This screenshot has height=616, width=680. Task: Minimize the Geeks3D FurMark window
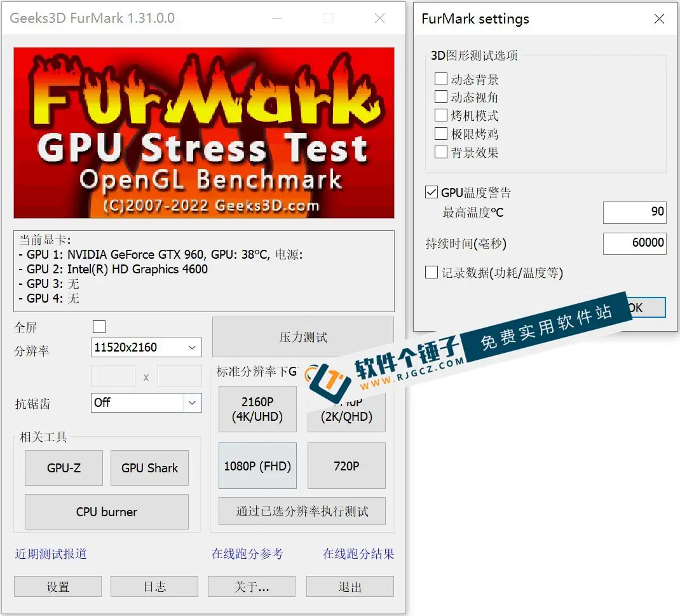(276, 18)
